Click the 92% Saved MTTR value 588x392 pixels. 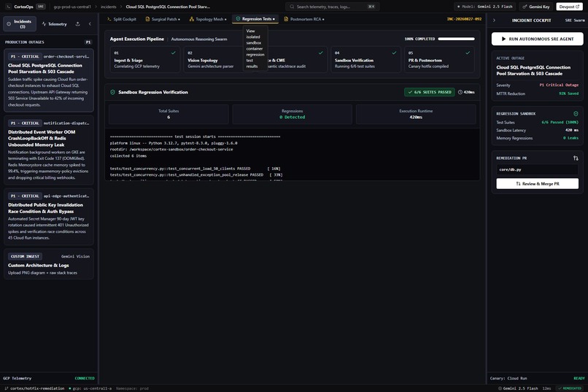tap(568, 93)
